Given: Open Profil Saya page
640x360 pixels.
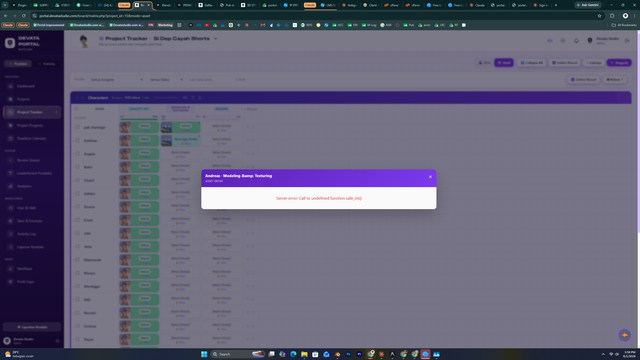Looking at the screenshot, I should [x=32, y=282].
